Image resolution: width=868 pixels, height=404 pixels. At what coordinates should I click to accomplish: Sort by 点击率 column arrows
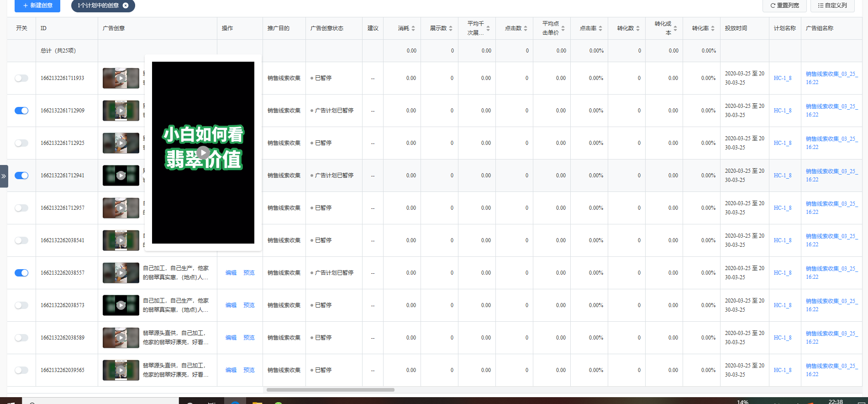[600, 28]
